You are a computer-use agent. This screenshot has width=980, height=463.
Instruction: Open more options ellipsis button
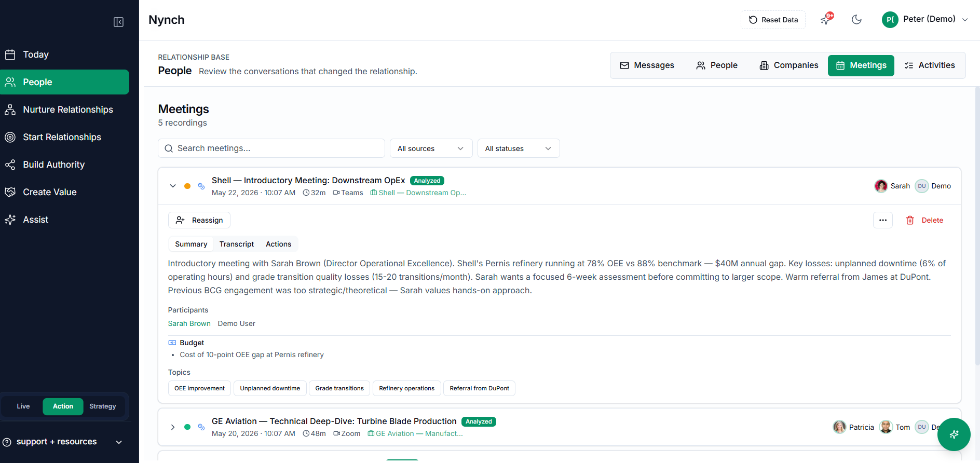click(x=883, y=220)
